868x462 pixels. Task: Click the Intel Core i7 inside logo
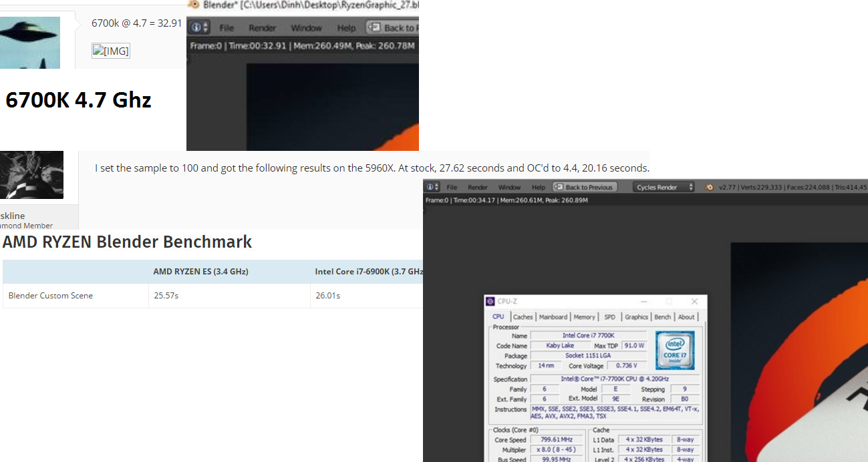tap(675, 351)
